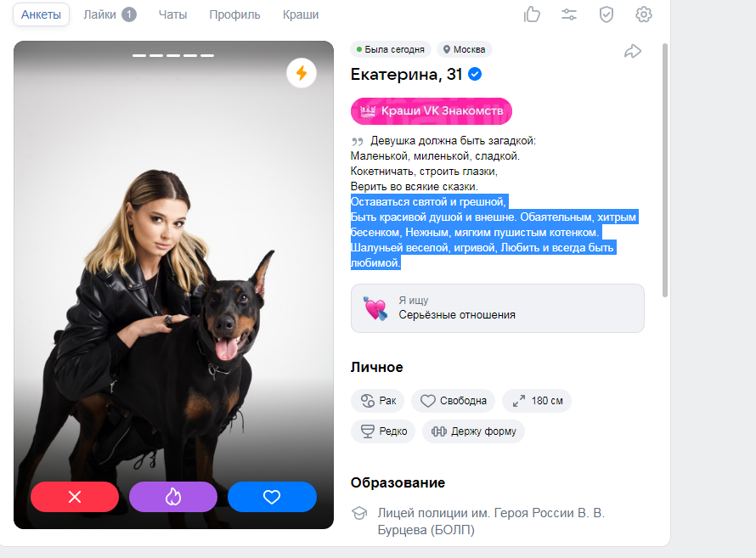Click the profile page scrollbar
This screenshot has width=756, height=558.
click(665, 170)
